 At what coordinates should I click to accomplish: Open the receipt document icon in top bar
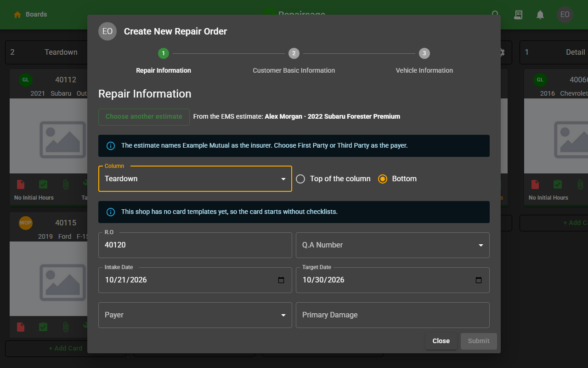[x=518, y=15]
